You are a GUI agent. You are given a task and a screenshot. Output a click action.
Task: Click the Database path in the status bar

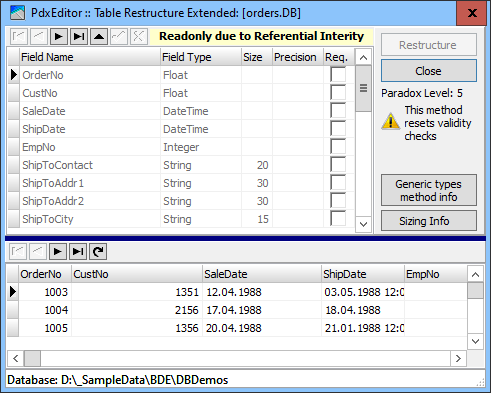coord(118,380)
